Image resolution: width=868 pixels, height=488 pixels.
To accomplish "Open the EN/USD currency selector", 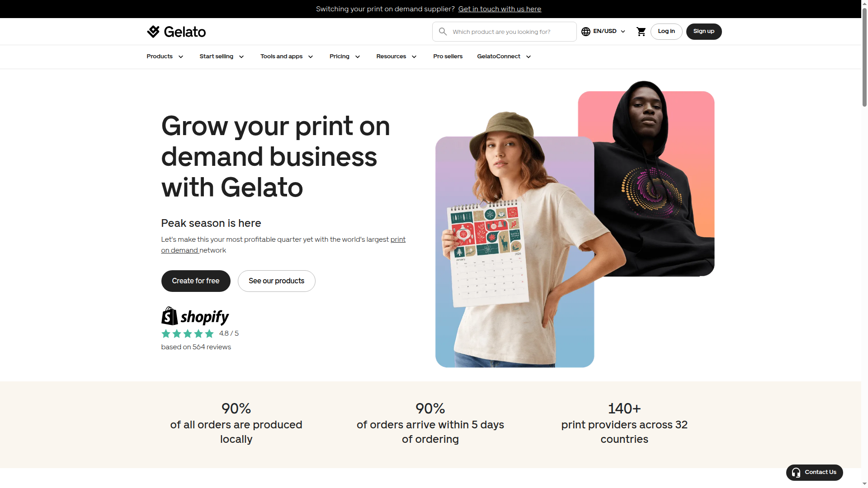I will pyautogui.click(x=609, y=31).
